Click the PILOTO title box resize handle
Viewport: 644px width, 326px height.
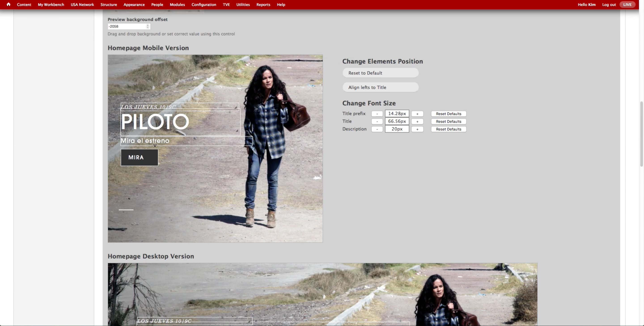pos(237,131)
